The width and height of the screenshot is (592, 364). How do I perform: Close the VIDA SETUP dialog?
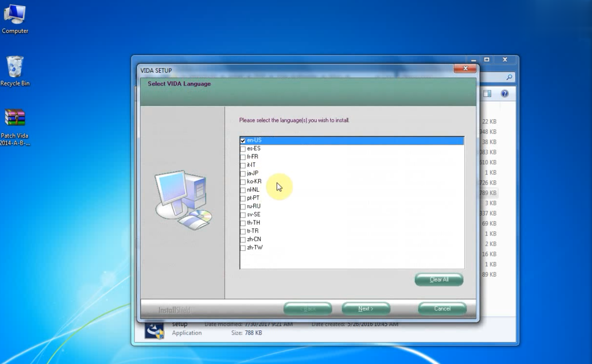coord(465,68)
